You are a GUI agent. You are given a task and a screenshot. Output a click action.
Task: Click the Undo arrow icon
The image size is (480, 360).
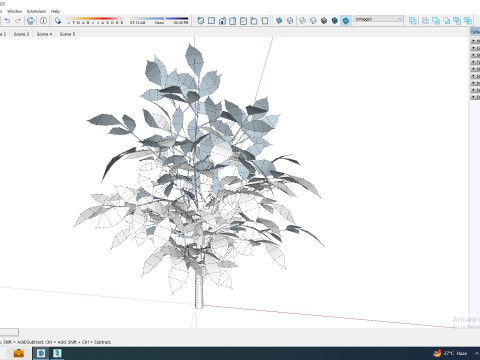pyautogui.click(x=7, y=21)
